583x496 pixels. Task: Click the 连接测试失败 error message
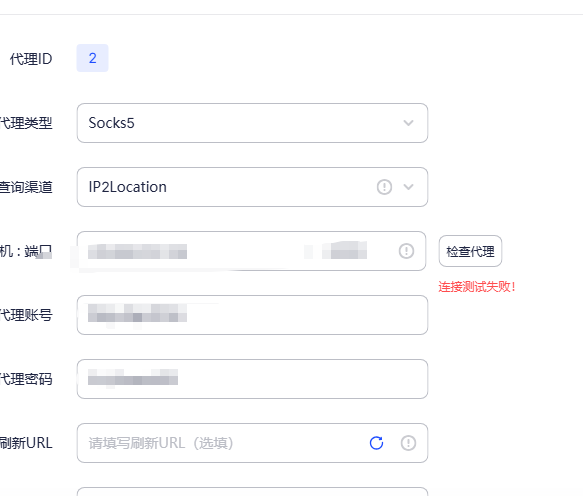coord(477,287)
